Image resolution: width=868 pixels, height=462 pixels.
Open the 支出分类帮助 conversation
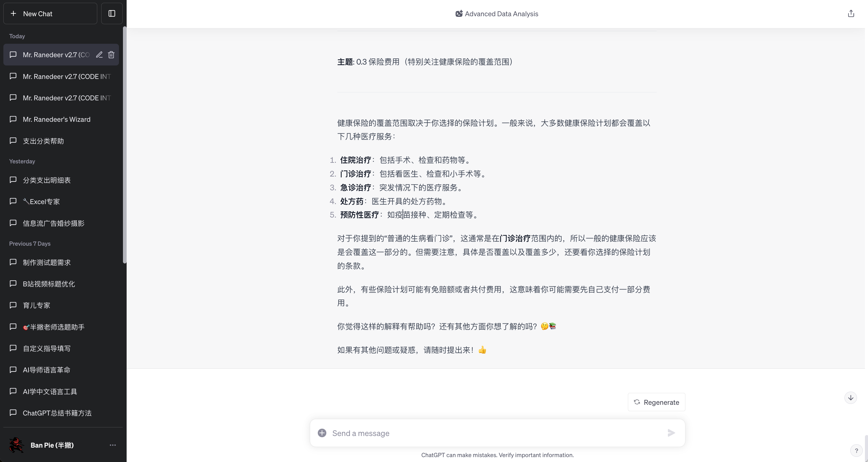(x=43, y=141)
